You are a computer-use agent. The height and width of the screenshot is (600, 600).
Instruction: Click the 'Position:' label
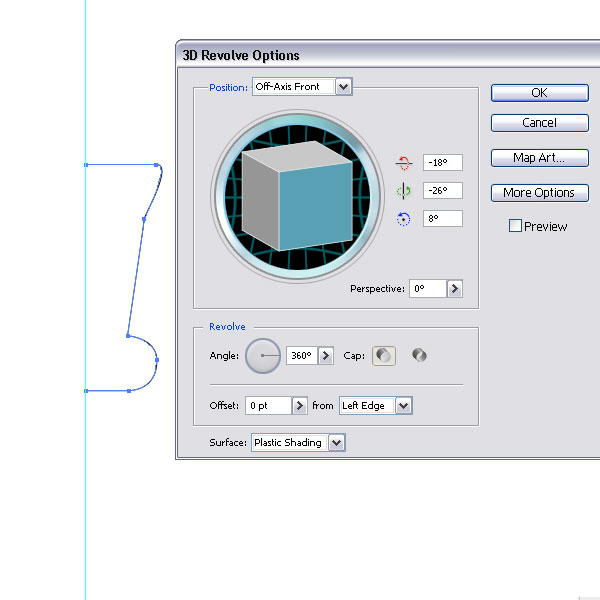point(228,88)
